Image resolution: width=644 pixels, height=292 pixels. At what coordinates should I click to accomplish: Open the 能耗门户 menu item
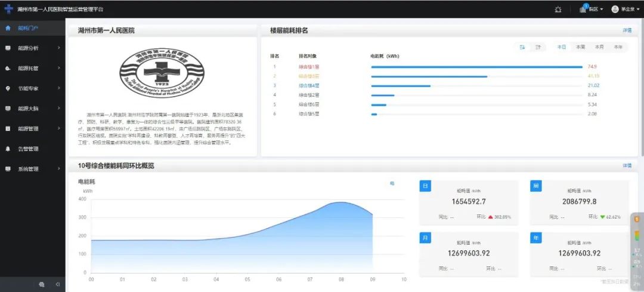[32, 28]
